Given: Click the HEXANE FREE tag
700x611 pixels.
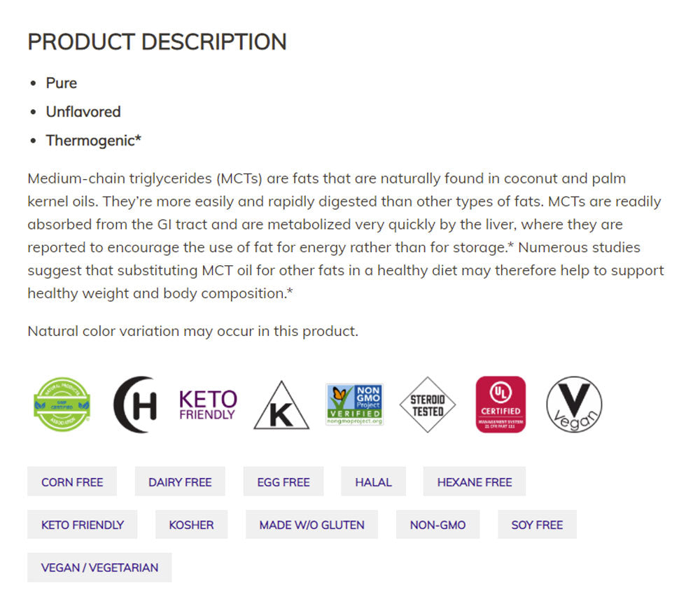Looking at the screenshot, I should pos(474,482).
